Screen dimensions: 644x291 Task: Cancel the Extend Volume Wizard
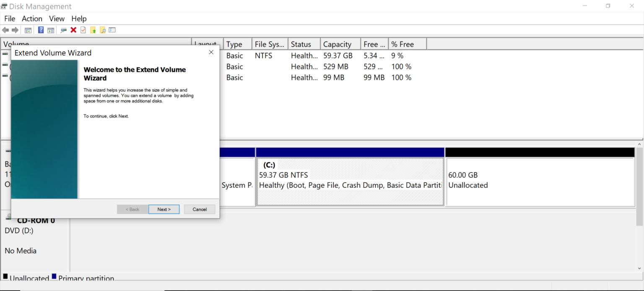(x=200, y=209)
